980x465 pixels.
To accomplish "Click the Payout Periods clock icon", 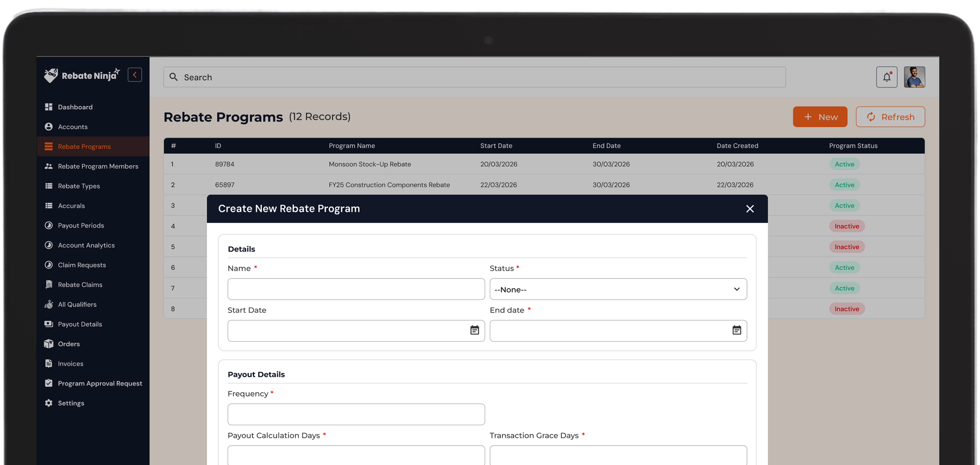I will pos(48,226).
